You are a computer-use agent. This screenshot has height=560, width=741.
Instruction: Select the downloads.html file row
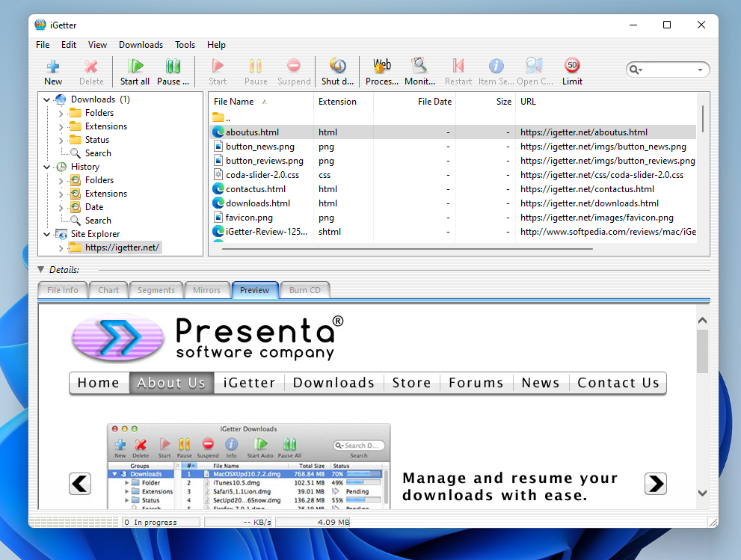tap(258, 203)
